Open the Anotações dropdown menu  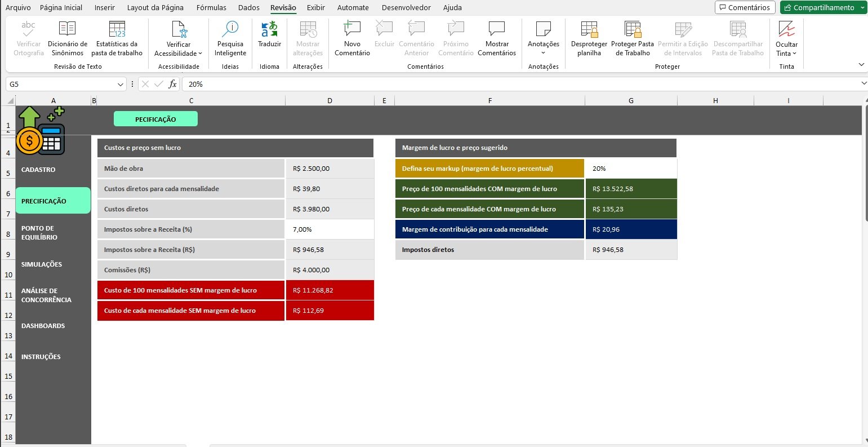coord(544,53)
